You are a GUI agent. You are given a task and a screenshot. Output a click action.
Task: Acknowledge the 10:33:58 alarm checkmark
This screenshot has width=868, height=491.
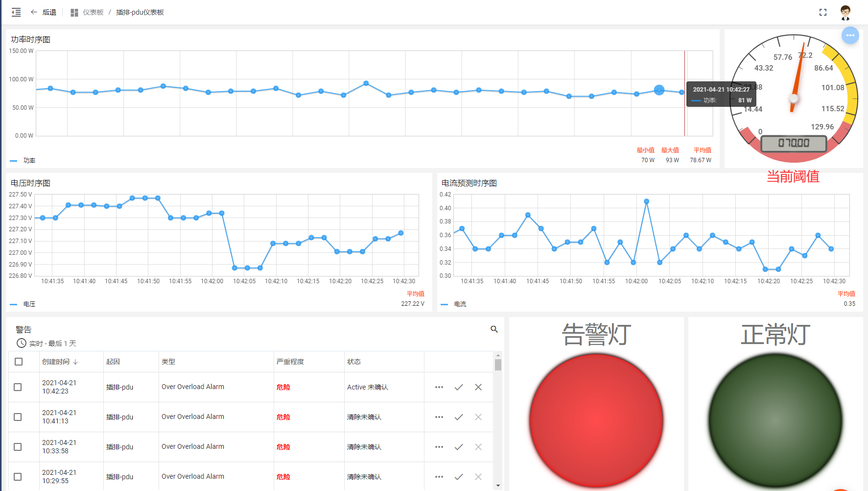[x=459, y=447]
